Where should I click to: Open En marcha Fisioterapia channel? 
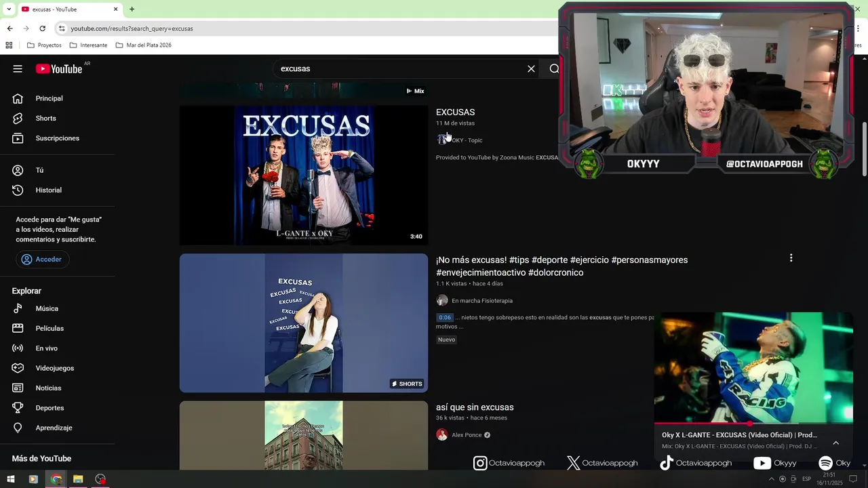click(481, 301)
